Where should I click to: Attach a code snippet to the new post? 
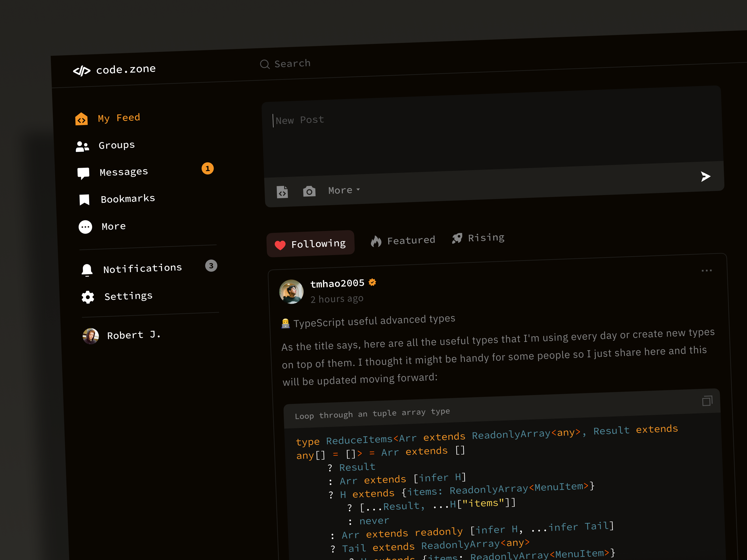point(282,192)
